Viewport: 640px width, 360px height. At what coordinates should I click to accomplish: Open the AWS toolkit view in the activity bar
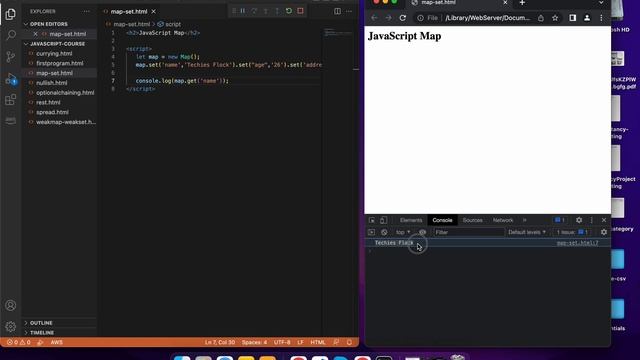click(11, 120)
